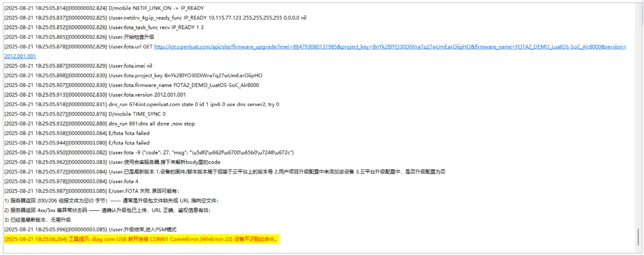This screenshot has height=255, width=644.
Task: Click the user.开始检查升级 log line
Action: point(79,37)
